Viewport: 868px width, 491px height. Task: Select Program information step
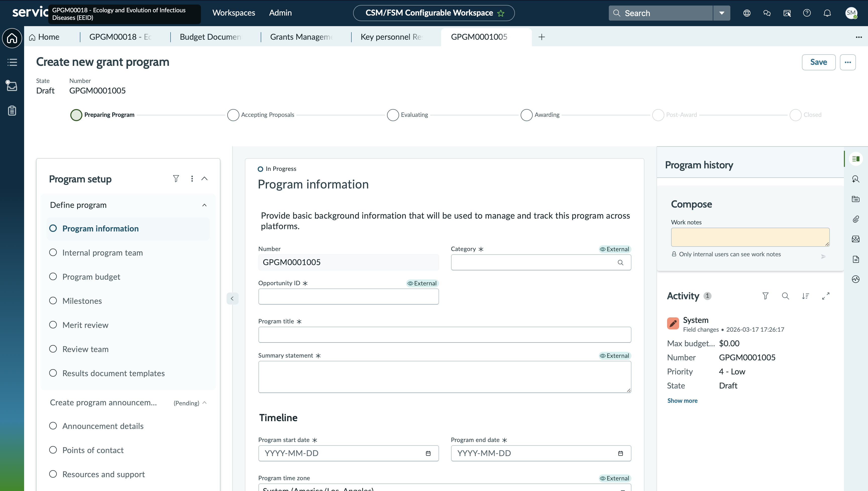coord(128,229)
